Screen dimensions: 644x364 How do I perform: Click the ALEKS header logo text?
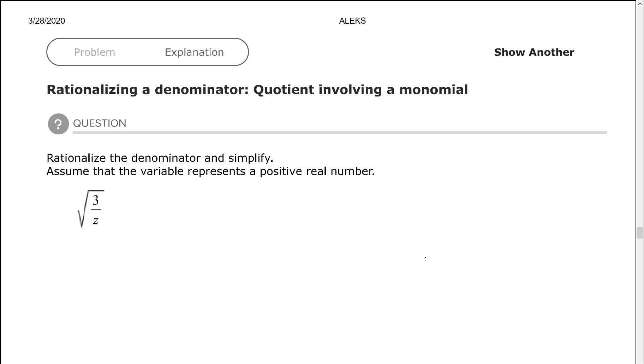coord(352,21)
